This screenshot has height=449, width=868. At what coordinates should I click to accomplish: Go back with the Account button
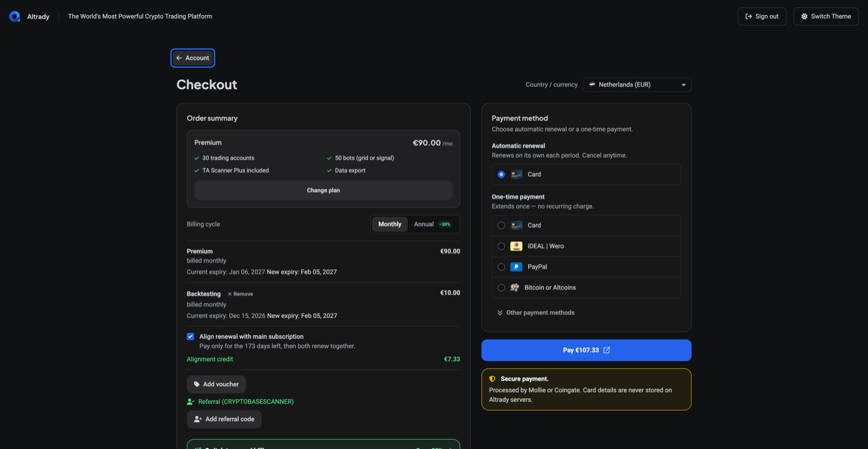tap(193, 58)
